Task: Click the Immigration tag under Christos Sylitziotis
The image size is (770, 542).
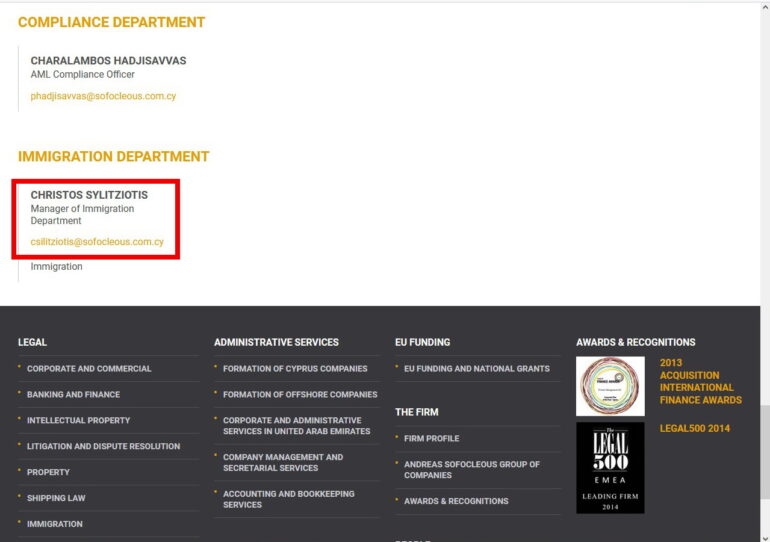Action: (56, 267)
